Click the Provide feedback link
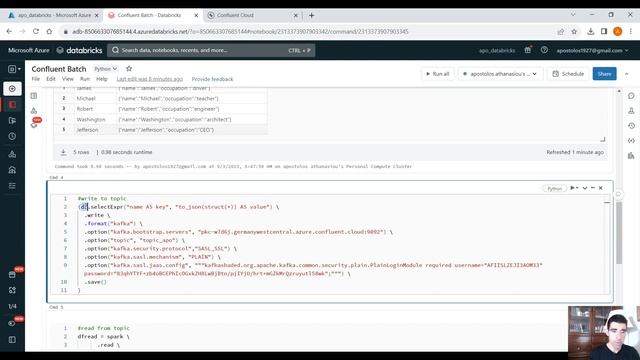Viewport: 640px width, 360px height. (x=212, y=79)
